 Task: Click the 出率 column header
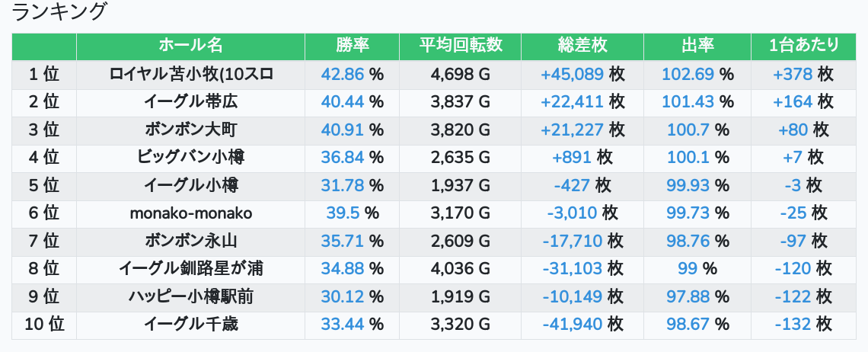[697, 46]
